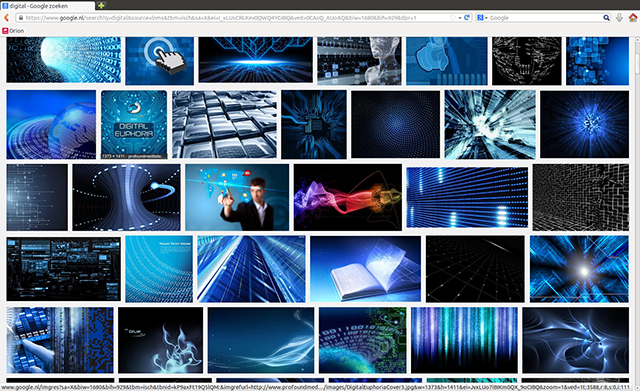The image size is (640, 391).
Task: Select the colorful smoke wave image
Action: click(x=348, y=198)
